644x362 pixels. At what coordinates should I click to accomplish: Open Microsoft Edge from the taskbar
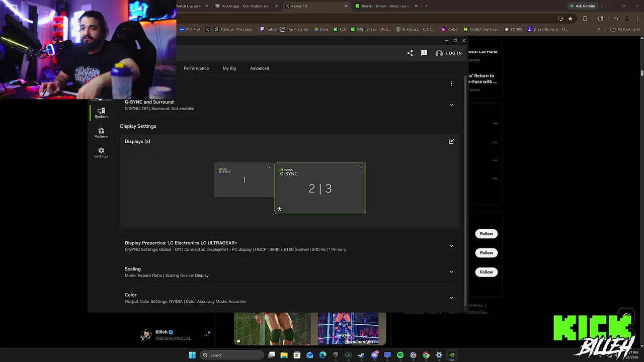pyautogui.click(x=323, y=355)
